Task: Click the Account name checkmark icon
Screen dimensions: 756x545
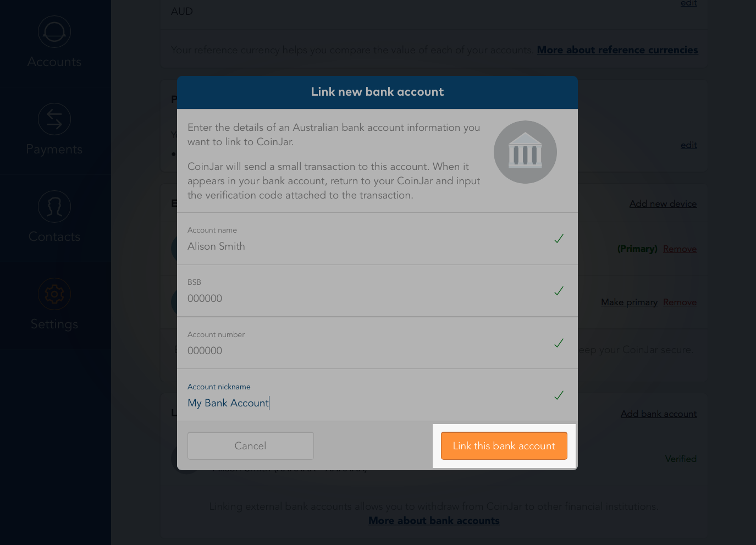Action: click(x=559, y=239)
